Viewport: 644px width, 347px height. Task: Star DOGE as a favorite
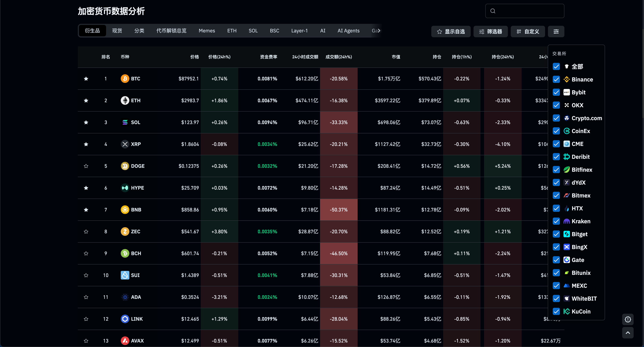86,166
